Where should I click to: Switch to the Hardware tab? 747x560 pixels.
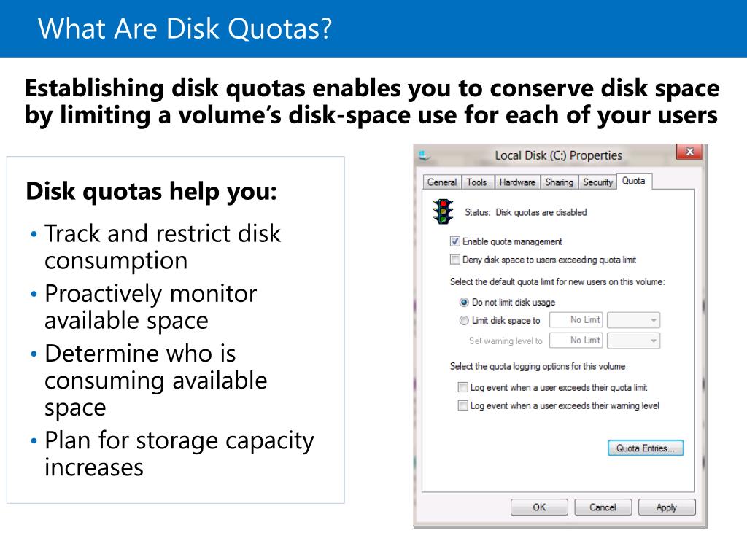[517, 182]
